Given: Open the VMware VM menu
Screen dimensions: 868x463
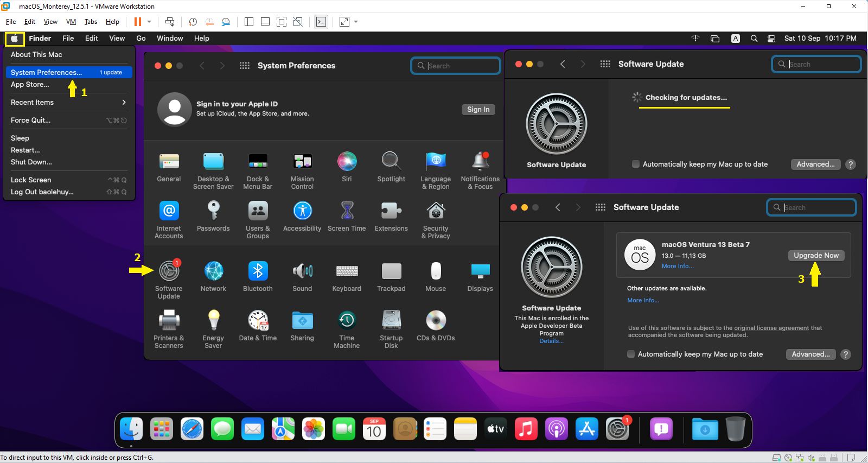Looking at the screenshot, I should 71,22.
